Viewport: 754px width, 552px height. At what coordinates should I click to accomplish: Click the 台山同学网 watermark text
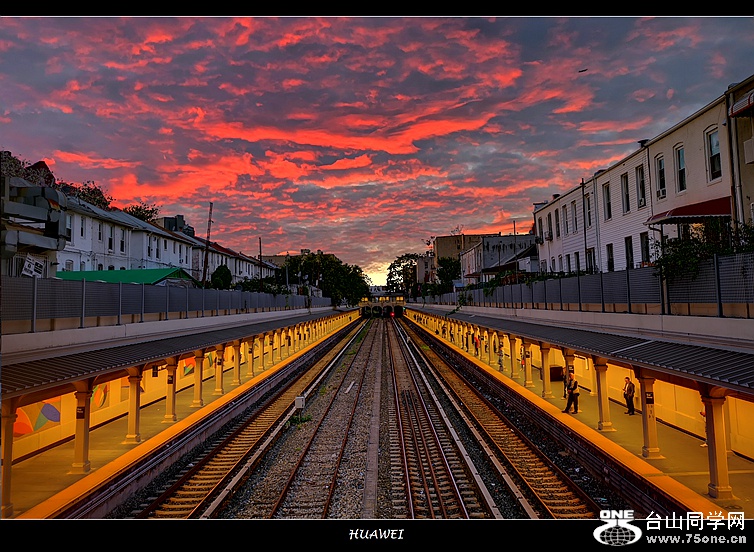point(696,520)
